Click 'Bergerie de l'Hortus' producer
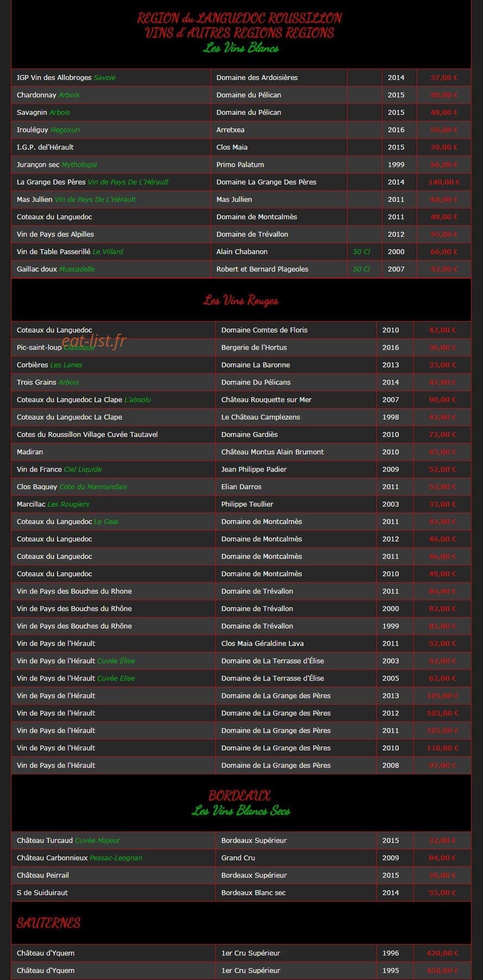The width and height of the screenshot is (483, 980). point(254,347)
